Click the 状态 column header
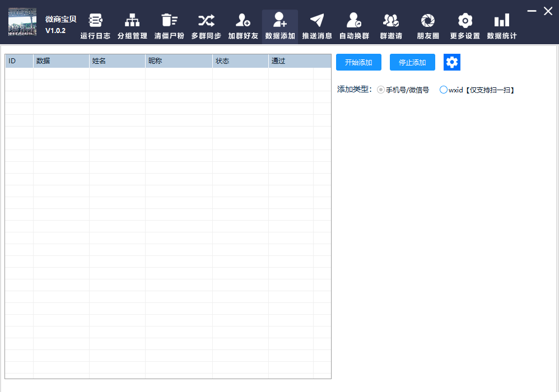This screenshot has width=559, height=392. [x=240, y=61]
